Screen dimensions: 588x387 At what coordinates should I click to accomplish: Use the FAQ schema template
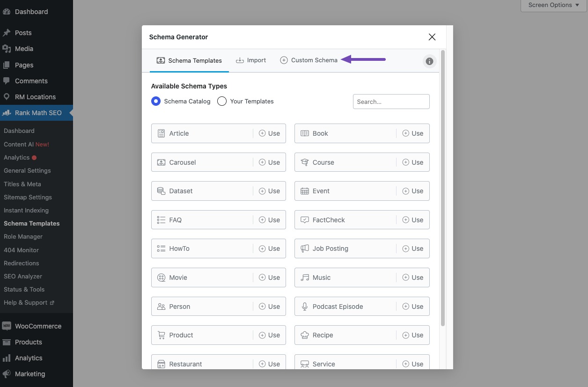click(x=270, y=220)
